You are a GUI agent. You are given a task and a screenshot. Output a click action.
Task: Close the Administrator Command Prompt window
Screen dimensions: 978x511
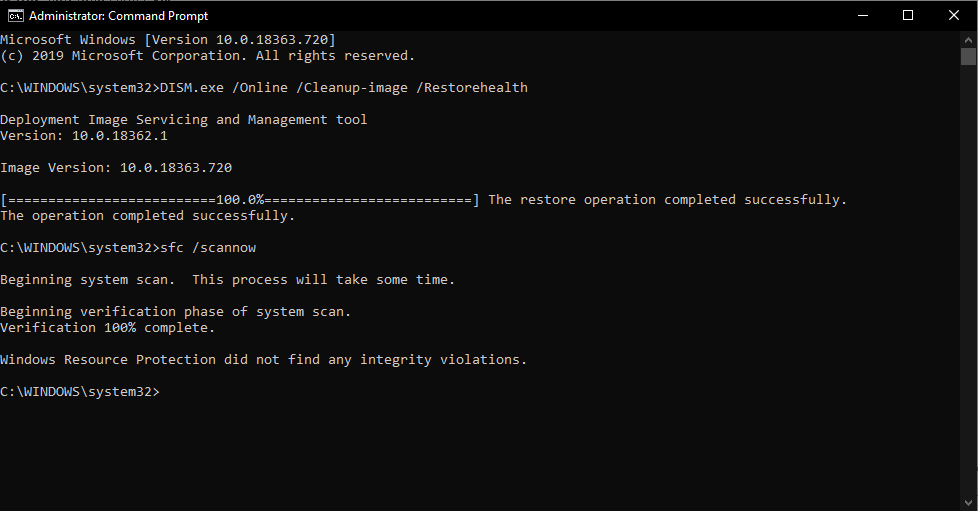(954, 16)
